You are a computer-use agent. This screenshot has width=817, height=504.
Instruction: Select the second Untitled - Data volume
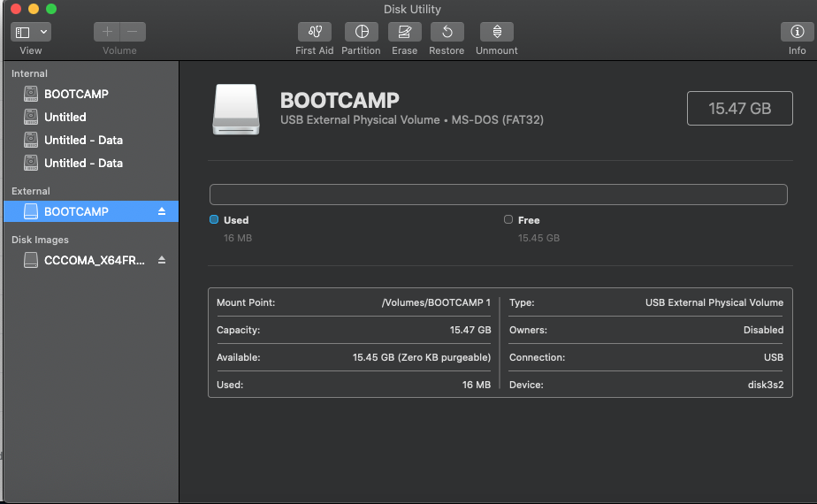click(x=83, y=163)
